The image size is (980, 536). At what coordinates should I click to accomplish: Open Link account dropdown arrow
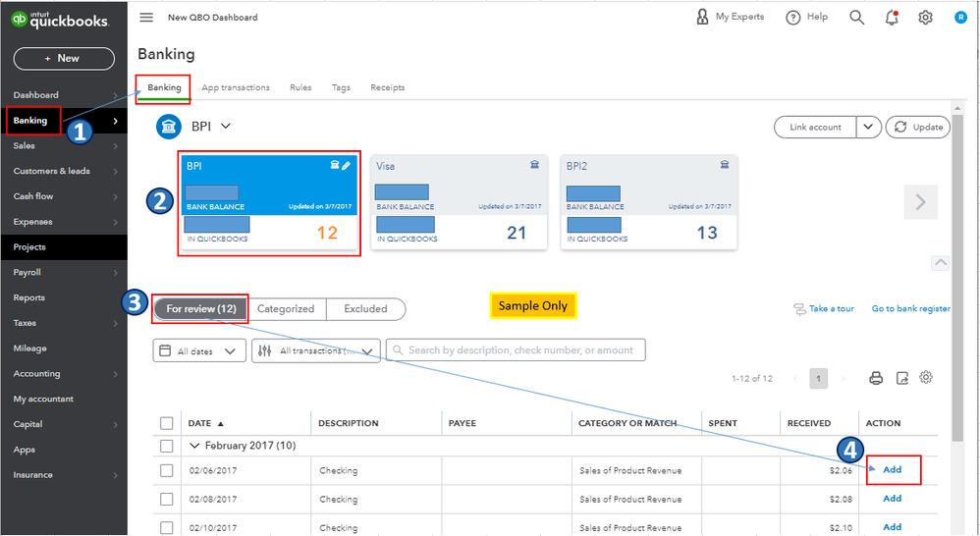click(x=868, y=127)
